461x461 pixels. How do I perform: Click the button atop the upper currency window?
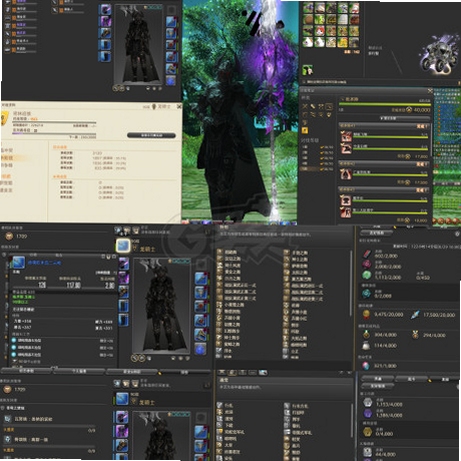click(x=377, y=233)
